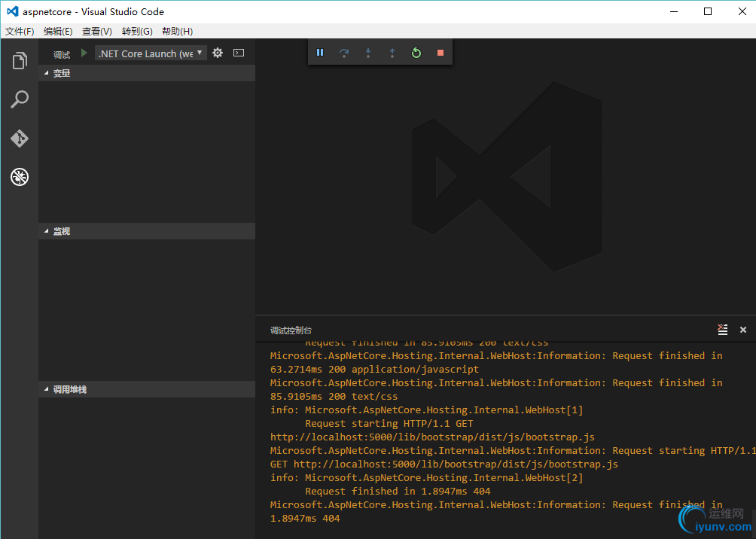Screen dimensions: 756x539
Task: Click the 调试 label in the debug header
Action: (x=62, y=54)
